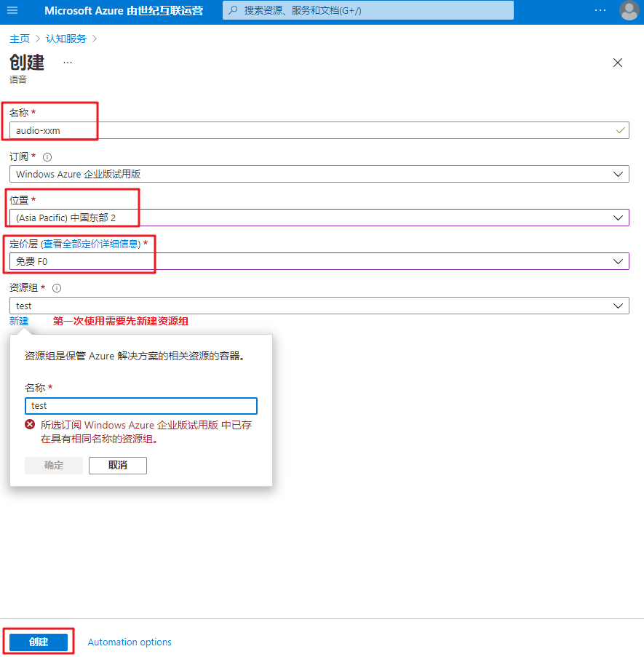The height and width of the screenshot is (657, 644).
Task: Show info tooltip next to 资源组
Action: [57, 288]
